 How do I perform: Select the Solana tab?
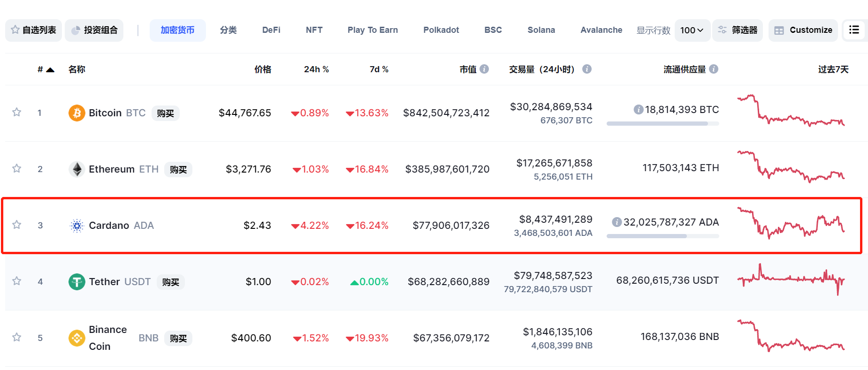[x=541, y=30]
